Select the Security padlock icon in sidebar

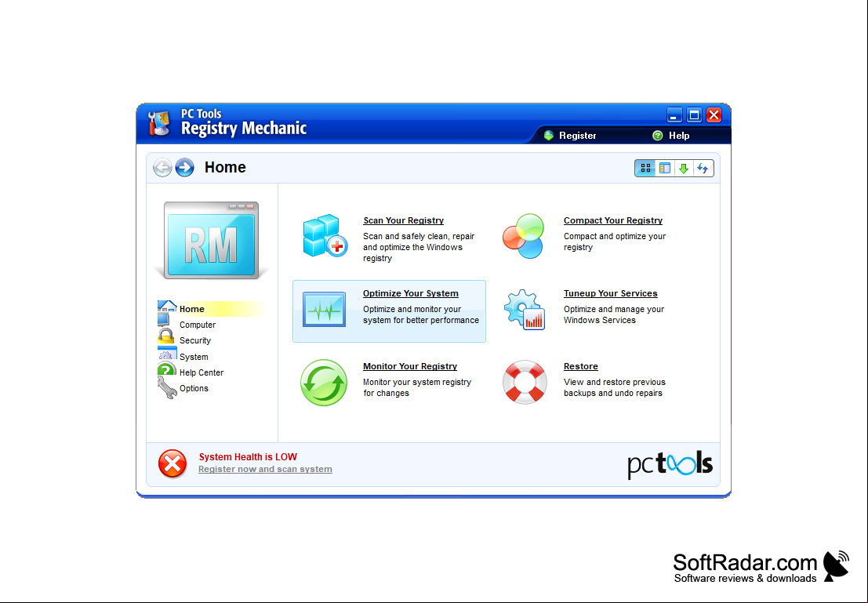(166, 336)
